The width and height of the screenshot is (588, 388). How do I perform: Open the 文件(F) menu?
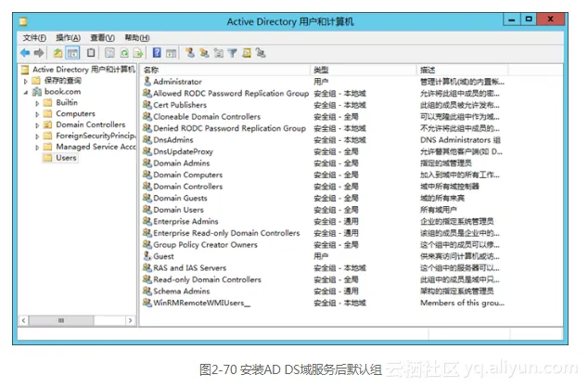34,38
